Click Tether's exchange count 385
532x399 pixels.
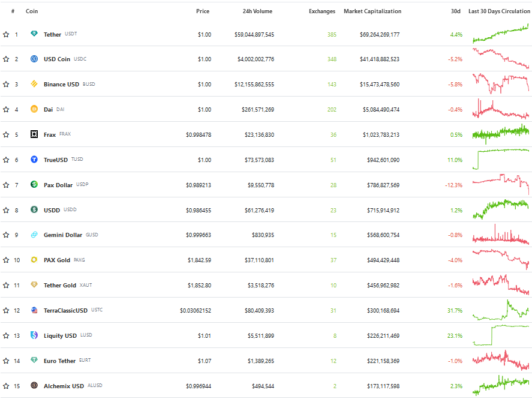point(332,35)
